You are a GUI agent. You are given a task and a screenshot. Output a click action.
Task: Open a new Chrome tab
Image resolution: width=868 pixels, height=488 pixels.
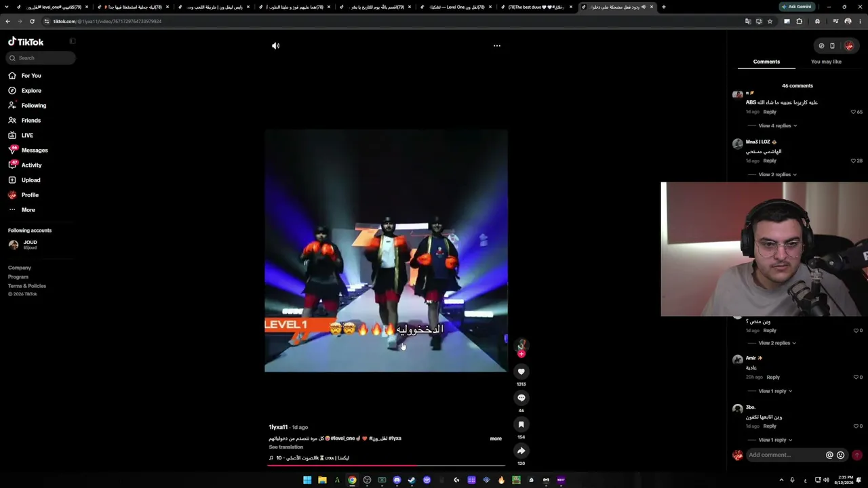(663, 7)
